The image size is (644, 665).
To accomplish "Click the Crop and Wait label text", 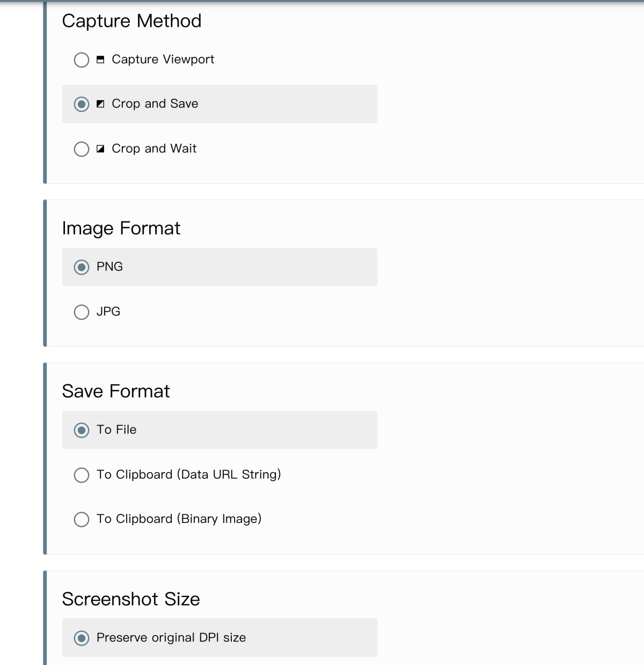I will pos(154,149).
